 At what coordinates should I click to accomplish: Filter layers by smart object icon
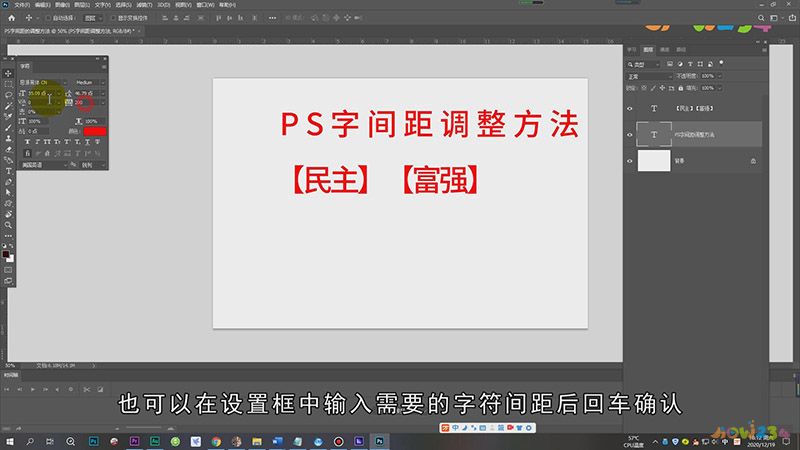(710, 64)
